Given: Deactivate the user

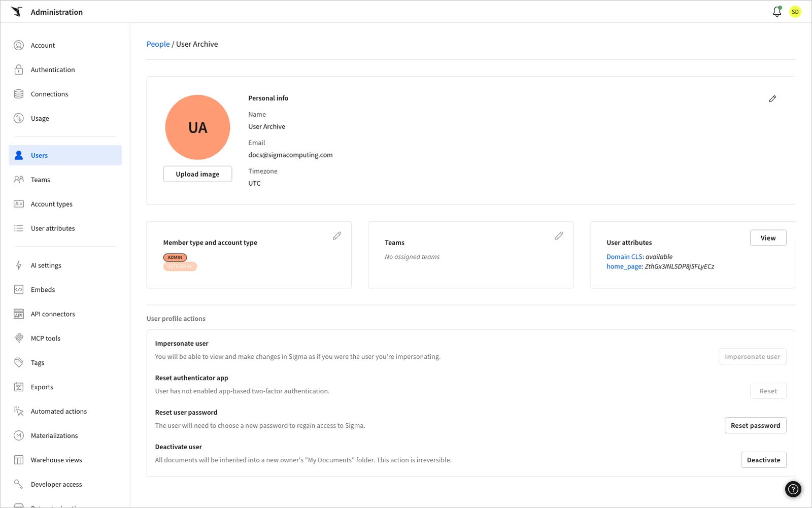Looking at the screenshot, I should coord(763,460).
